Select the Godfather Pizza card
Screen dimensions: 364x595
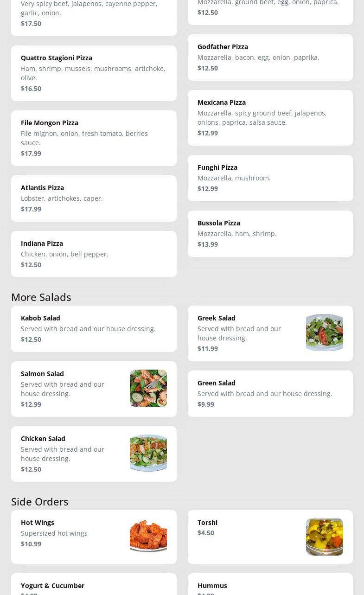click(270, 58)
